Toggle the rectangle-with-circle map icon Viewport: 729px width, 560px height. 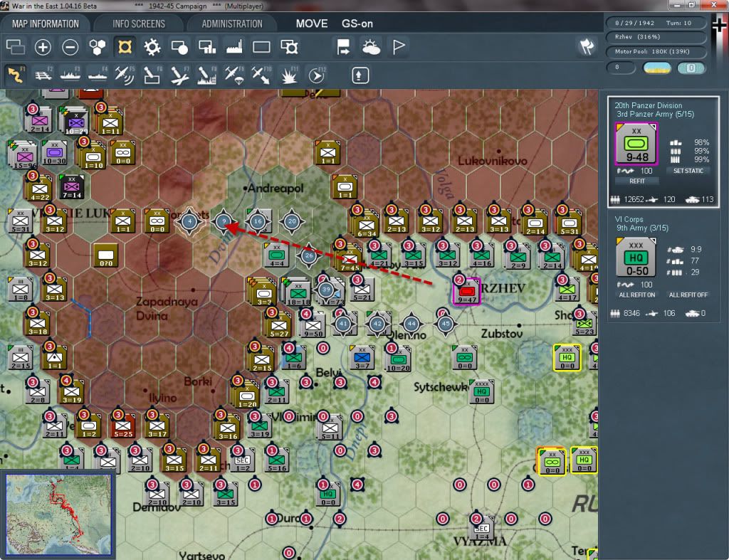point(179,47)
